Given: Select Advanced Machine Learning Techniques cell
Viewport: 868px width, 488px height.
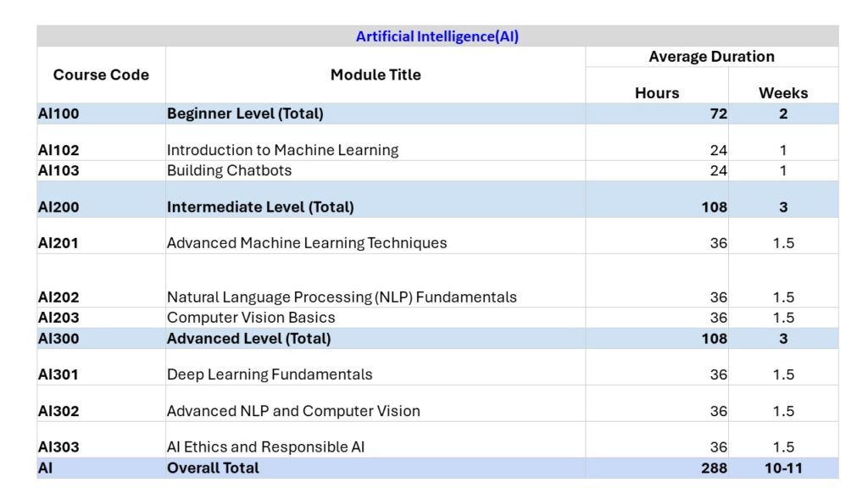Looking at the screenshot, I should click(307, 243).
